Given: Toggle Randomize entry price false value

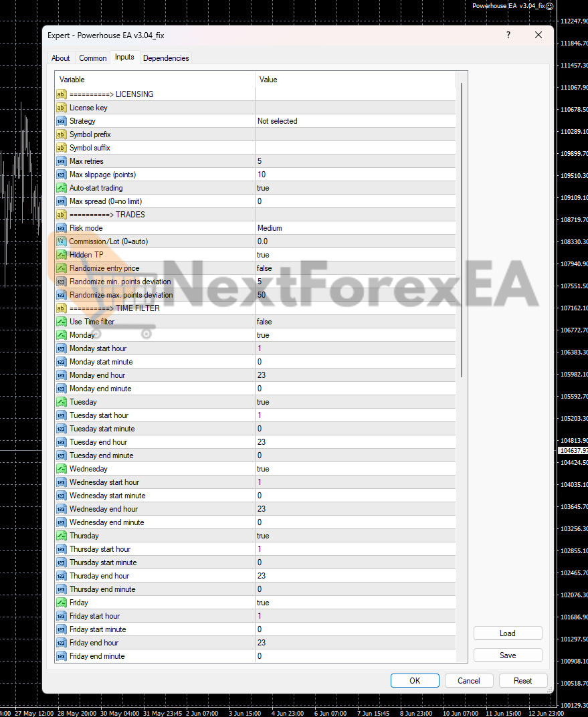Looking at the screenshot, I should (355, 268).
